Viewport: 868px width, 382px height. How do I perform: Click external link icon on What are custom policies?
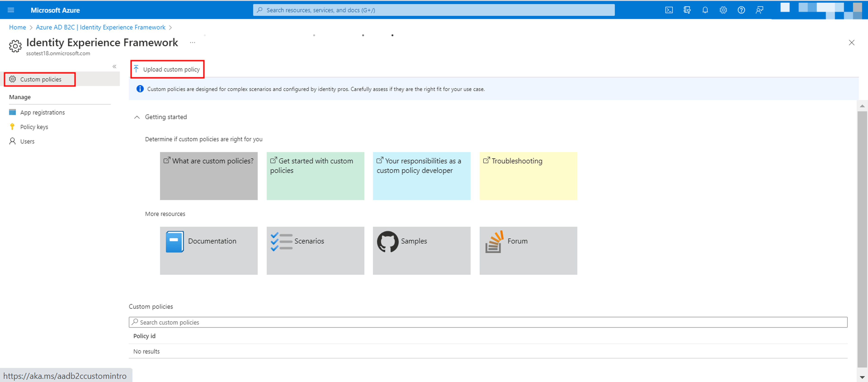[167, 160]
